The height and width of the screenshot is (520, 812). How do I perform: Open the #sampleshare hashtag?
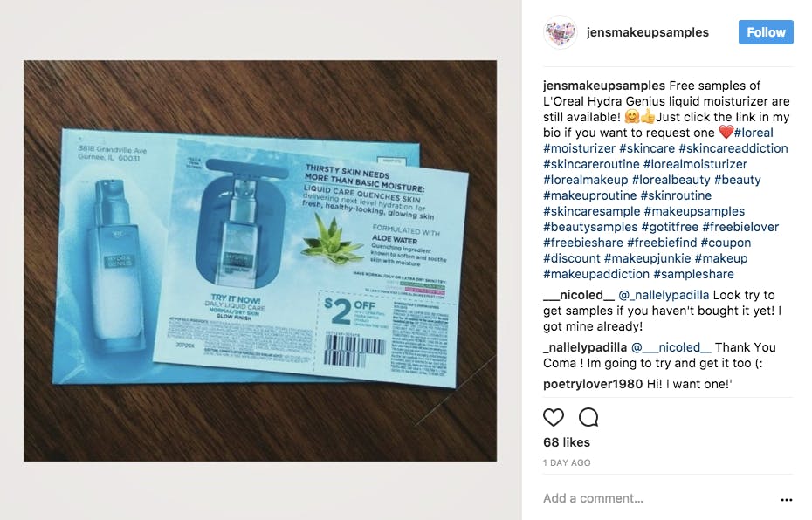click(x=693, y=274)
